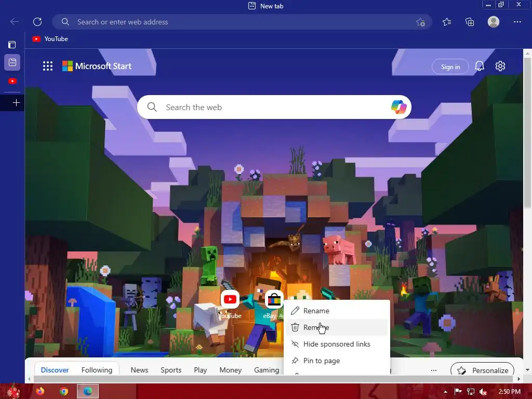The width and height of the screenshot is (532, 399).
Task: Click the Sign in button
Action: pyautogui.click(x=450, y=67)
